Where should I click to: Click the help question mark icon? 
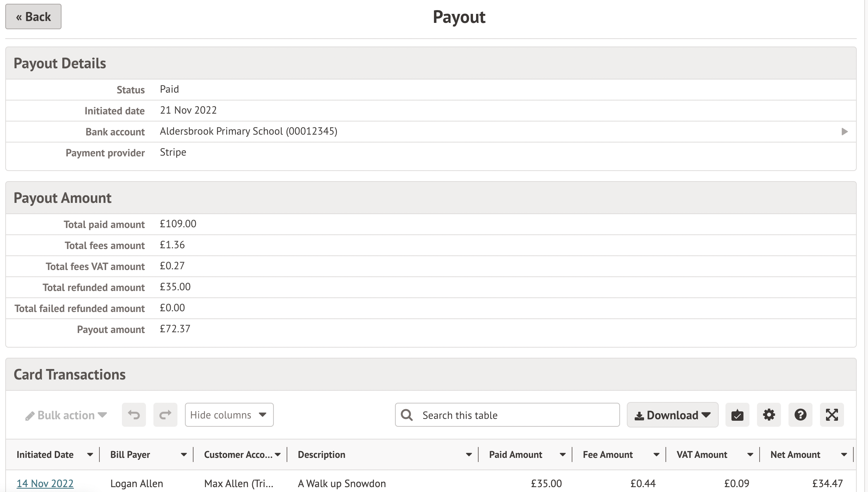click(800, 415)
